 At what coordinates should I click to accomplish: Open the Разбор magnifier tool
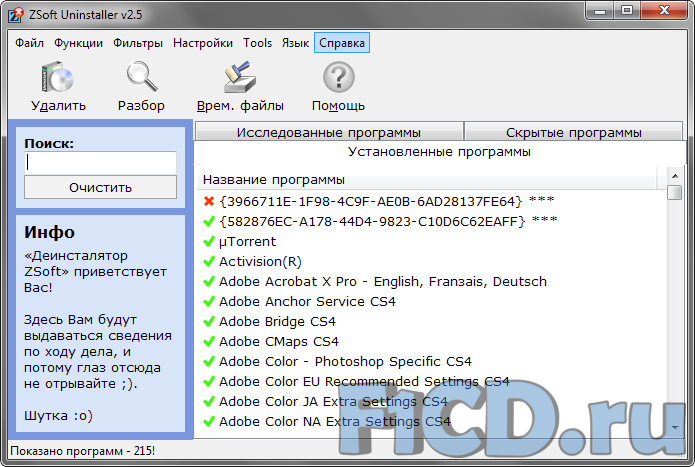(x=141, y=77)
